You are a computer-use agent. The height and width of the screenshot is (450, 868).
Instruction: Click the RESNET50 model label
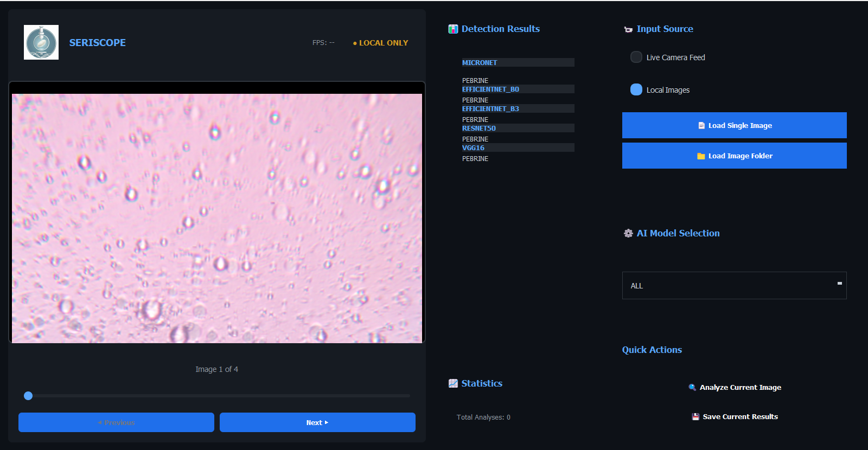coord(479,128)
